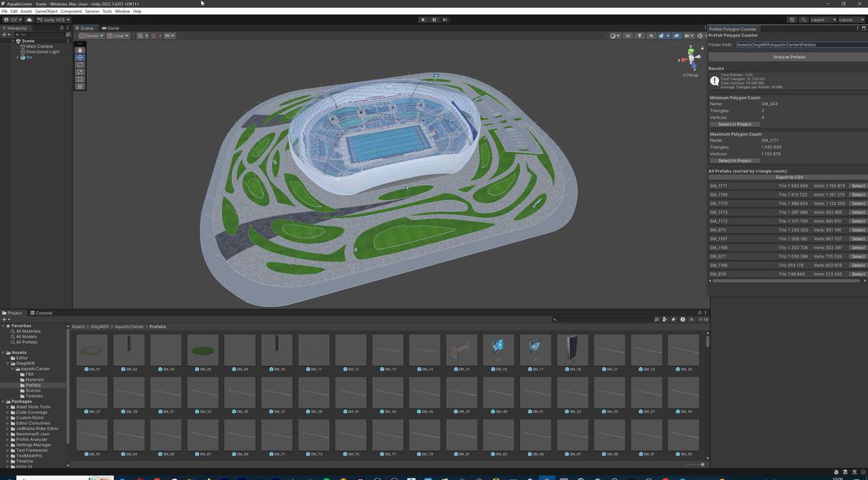This screenshot has height=480, width=868.
Task: Click the Step frame button
Action: point(445,20)
